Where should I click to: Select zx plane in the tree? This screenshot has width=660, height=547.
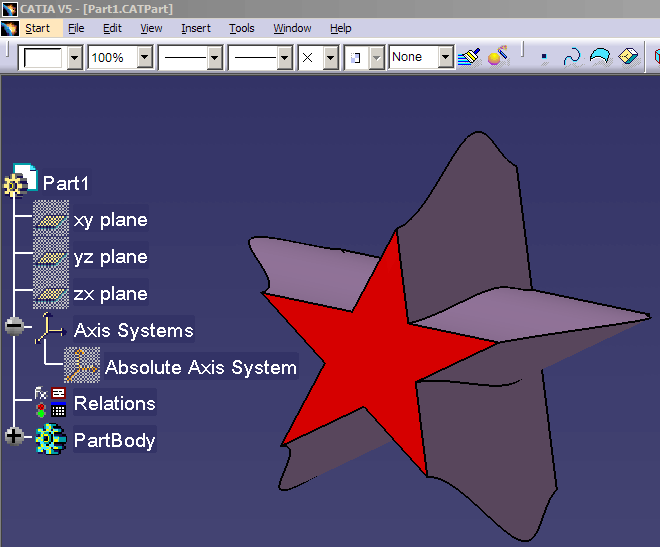pyautogui.click(x=111, y=293)
